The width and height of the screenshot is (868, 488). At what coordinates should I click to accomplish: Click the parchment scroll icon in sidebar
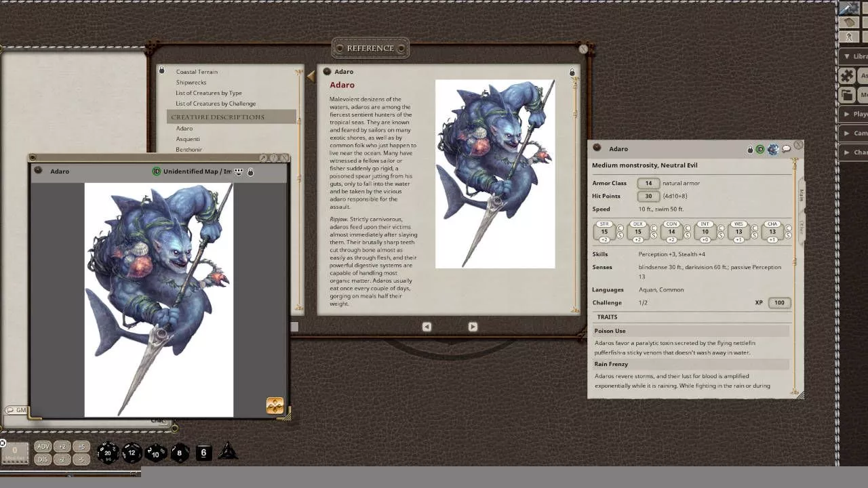coord(848,22)
